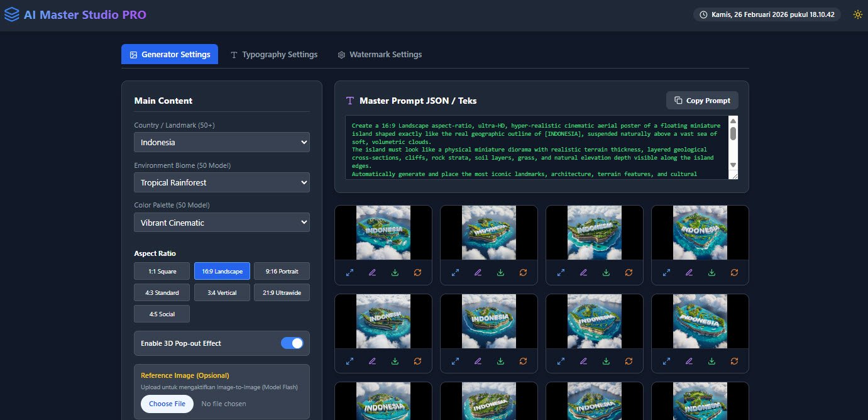Select the 1:1 Square aspect ratio
The height and width of the screenshot is (420, 868).
tap(162, 272)
